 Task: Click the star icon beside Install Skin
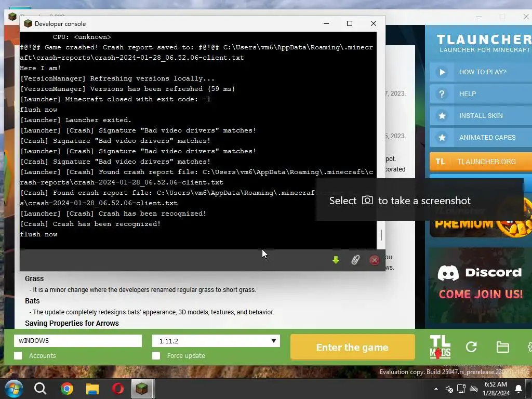442,116
